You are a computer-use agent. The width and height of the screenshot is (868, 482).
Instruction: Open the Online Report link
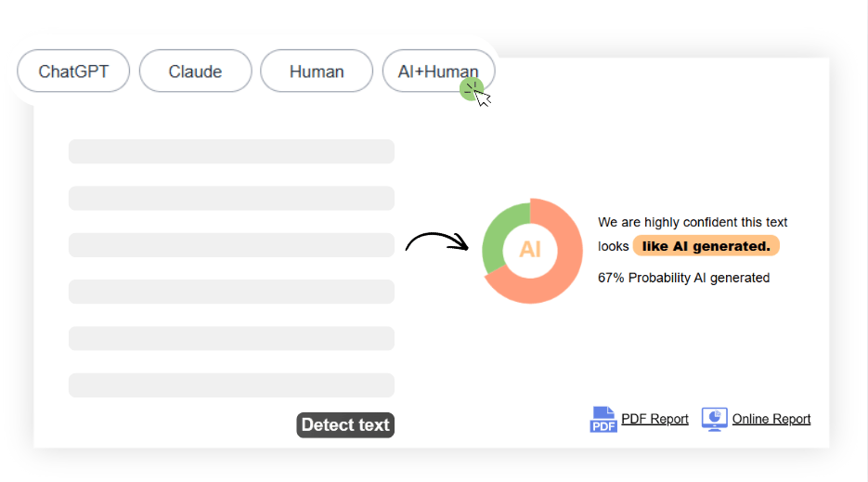(771, 419)
